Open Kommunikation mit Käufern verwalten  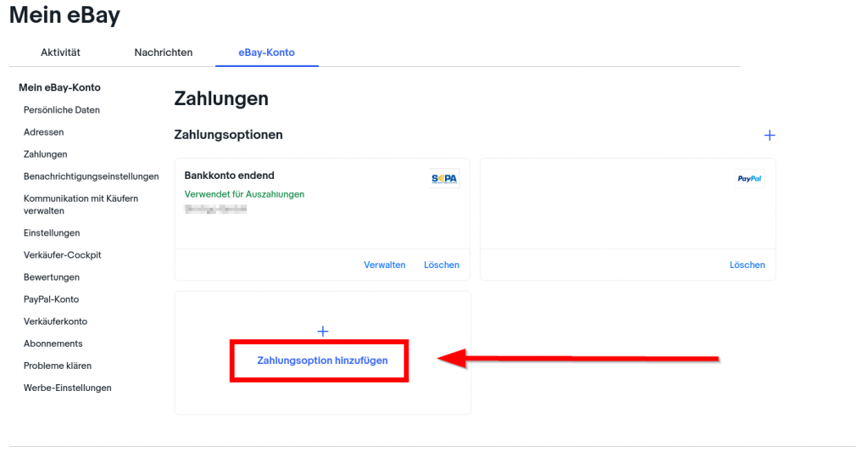(x=81, y=204)
